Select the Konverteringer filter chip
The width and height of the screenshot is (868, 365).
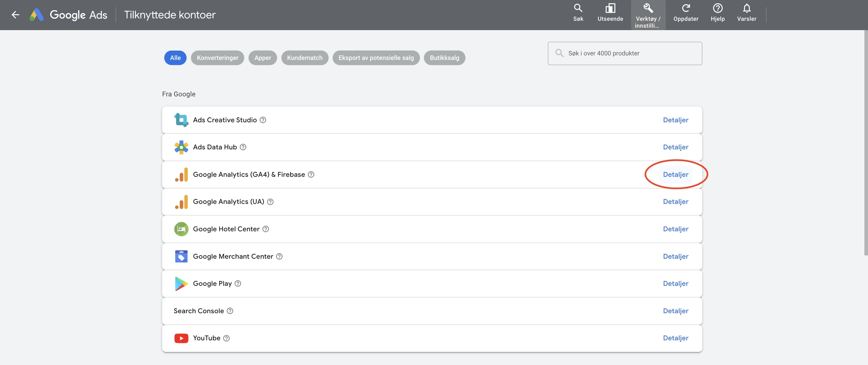(217, 58)
